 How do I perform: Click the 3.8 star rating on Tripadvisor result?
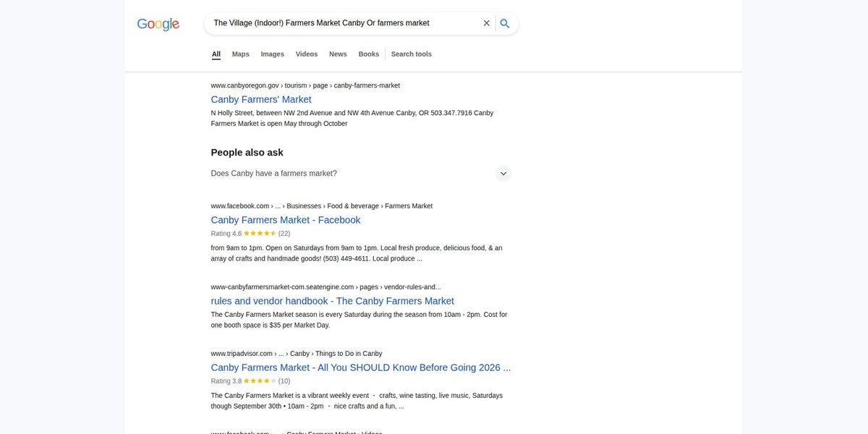tap(250, 381)
